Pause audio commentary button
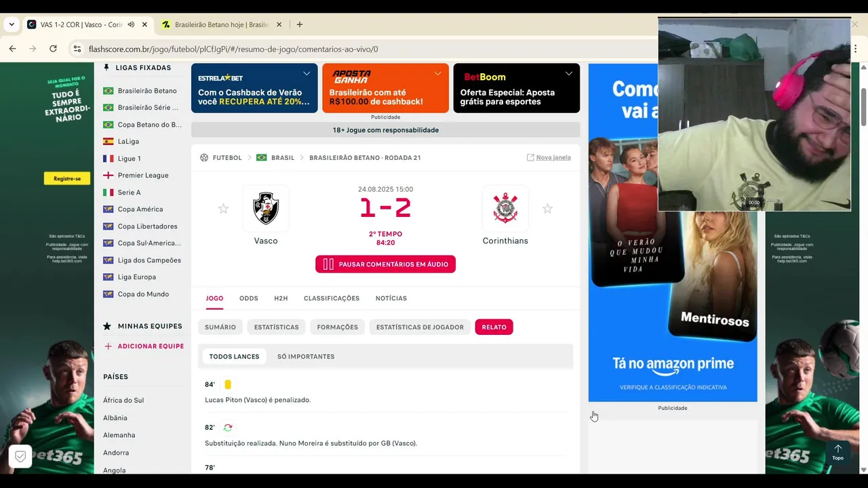868x488 pixels. [x=385, y=264]
